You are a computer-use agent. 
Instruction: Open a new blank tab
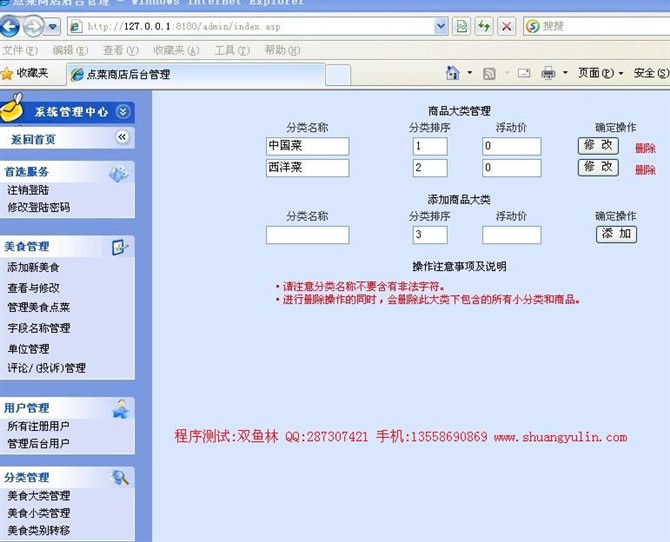pos(338,75)
